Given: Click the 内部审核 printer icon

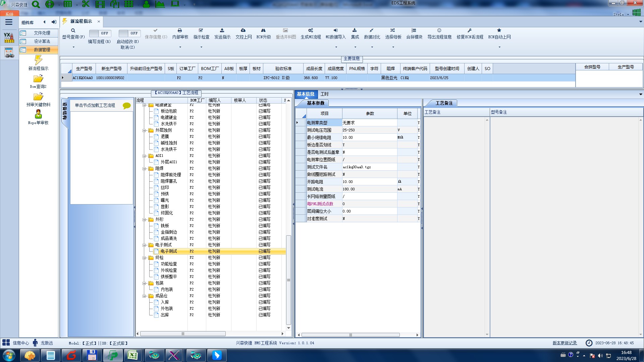Looking at the screenshot, I should coord(180,31).
